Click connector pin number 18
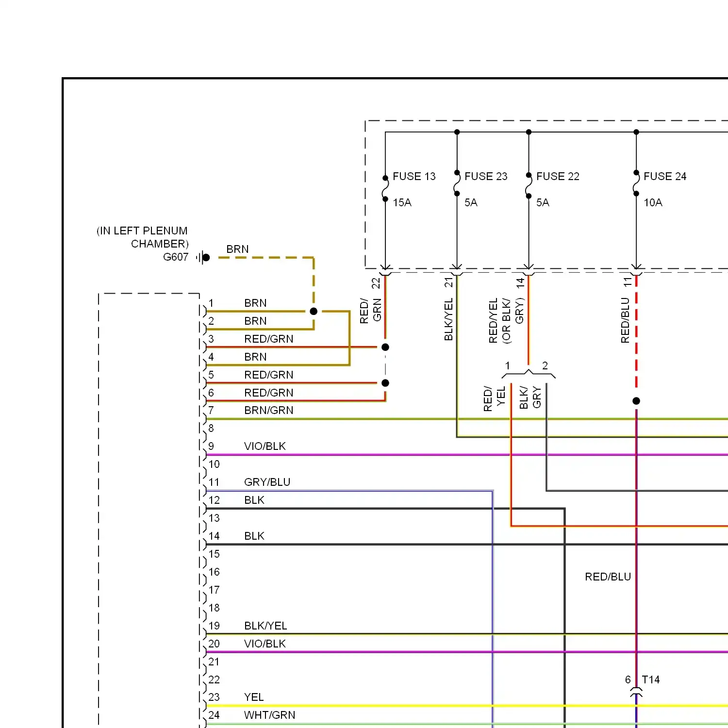This screenshot has height=728, width=728. [214, 608]
